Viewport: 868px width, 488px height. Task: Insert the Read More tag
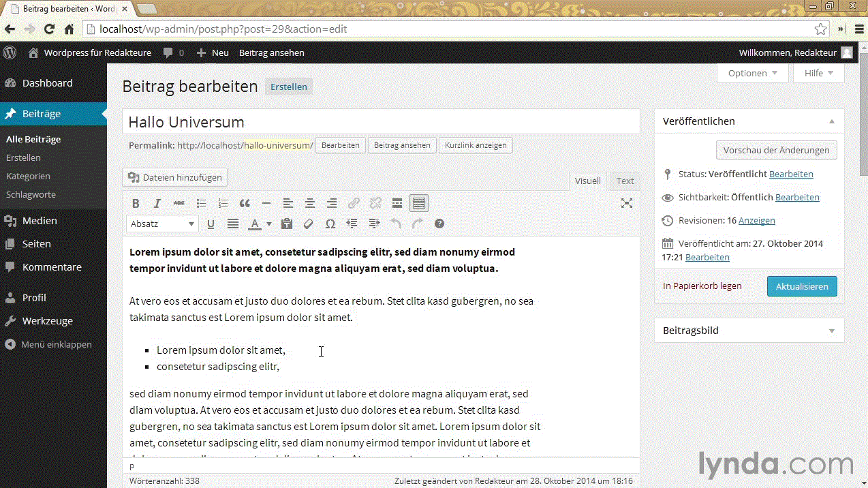point(397,203)
